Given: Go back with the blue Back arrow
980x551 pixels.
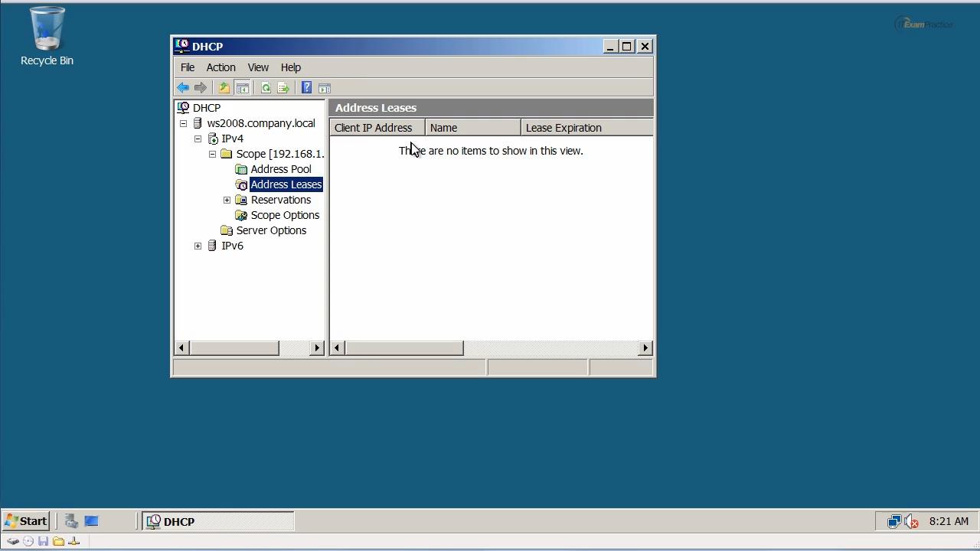Looking at the screenshot, I should tap(183, 88).
